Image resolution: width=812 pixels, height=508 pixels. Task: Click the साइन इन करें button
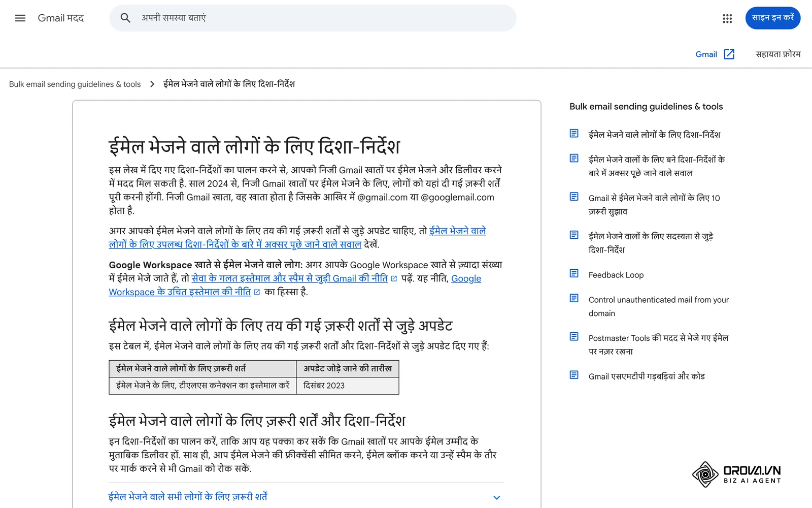point(773,18)
